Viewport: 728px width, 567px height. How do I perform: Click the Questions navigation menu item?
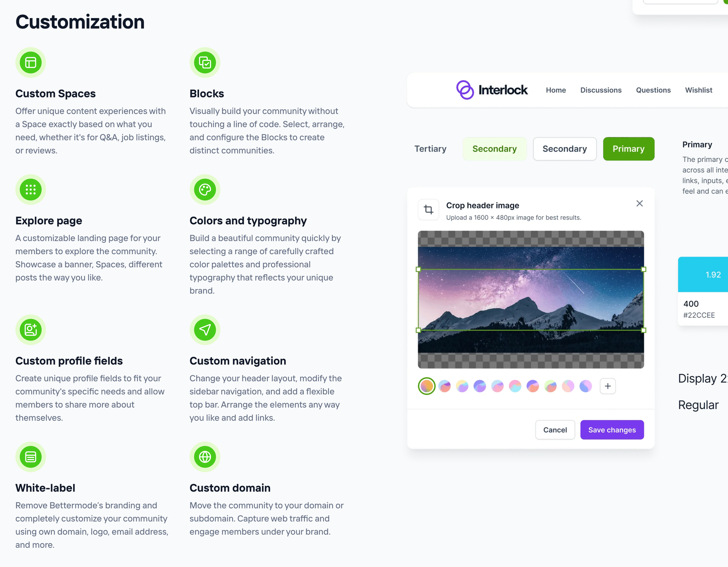coord(653,90)
